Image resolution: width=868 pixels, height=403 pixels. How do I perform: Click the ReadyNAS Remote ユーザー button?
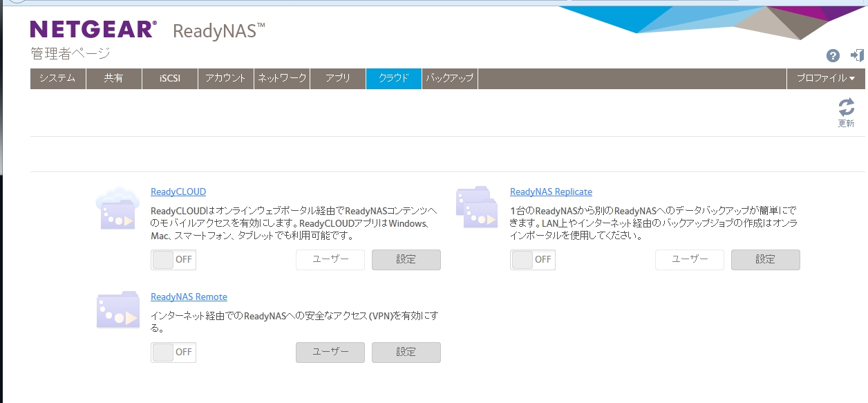point(330,353)
